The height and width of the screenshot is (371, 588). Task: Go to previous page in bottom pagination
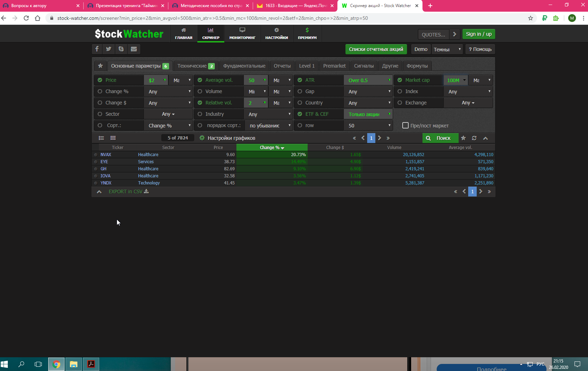click(464, 192)
